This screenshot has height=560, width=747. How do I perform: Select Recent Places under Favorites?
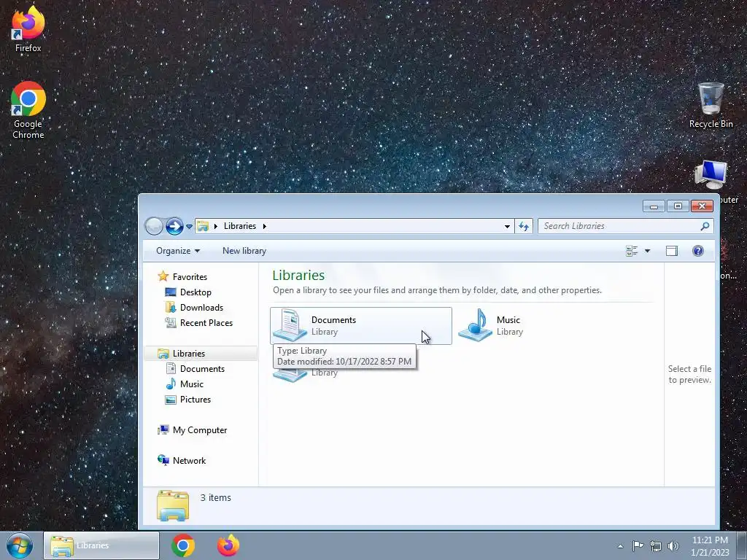(206, 323)
